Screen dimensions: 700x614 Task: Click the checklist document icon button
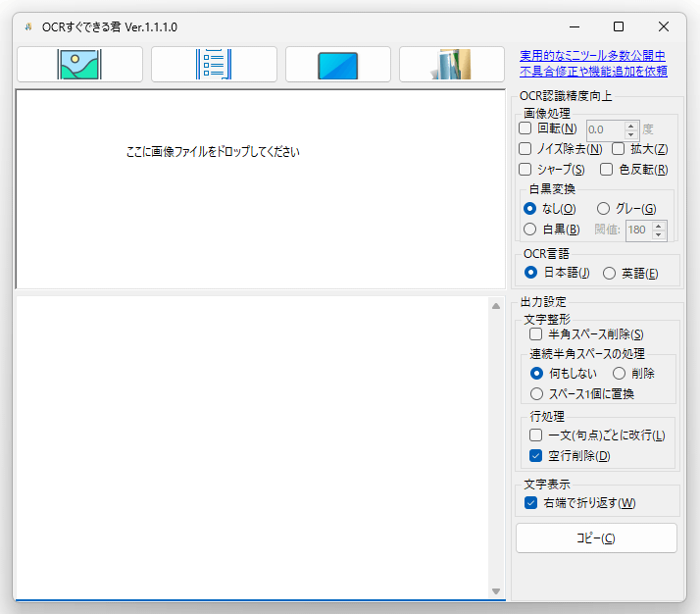(214, 65)
